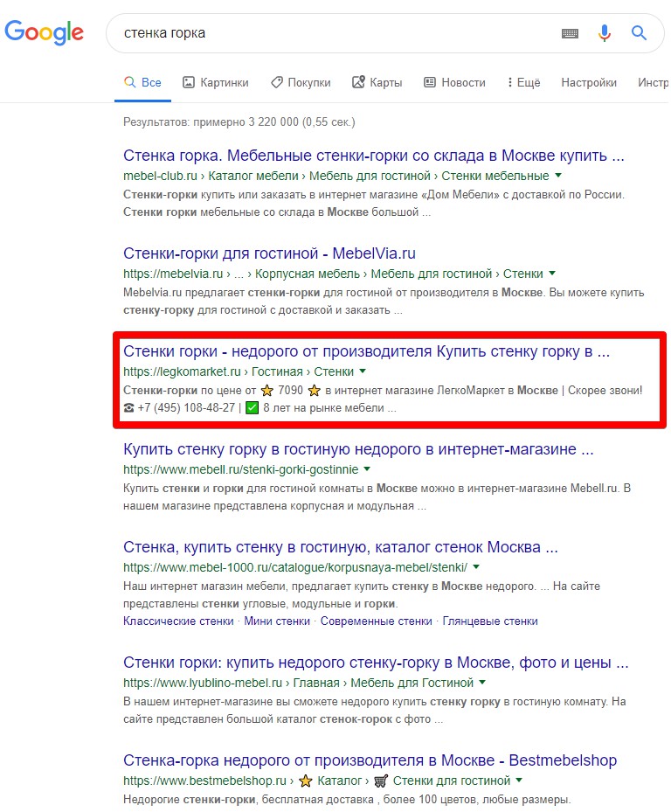Click the Google logo

click(44, 32)
